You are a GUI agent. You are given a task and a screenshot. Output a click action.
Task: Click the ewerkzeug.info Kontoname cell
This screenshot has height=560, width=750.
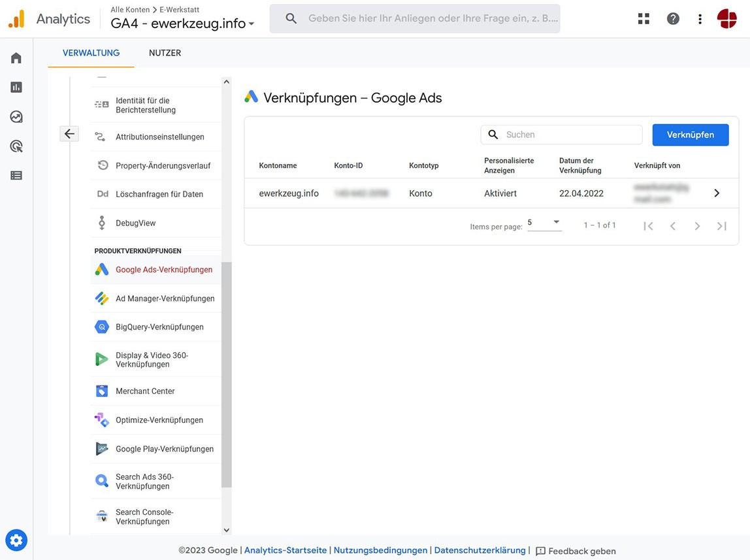(x=289, y=193)
